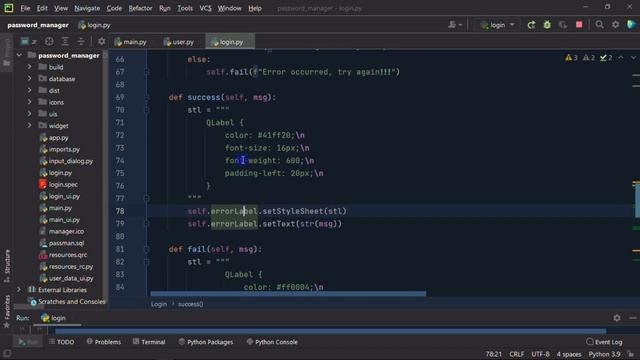Click Python 3.9 interpreter selector
640x360 pixels.
pos(604,354)
